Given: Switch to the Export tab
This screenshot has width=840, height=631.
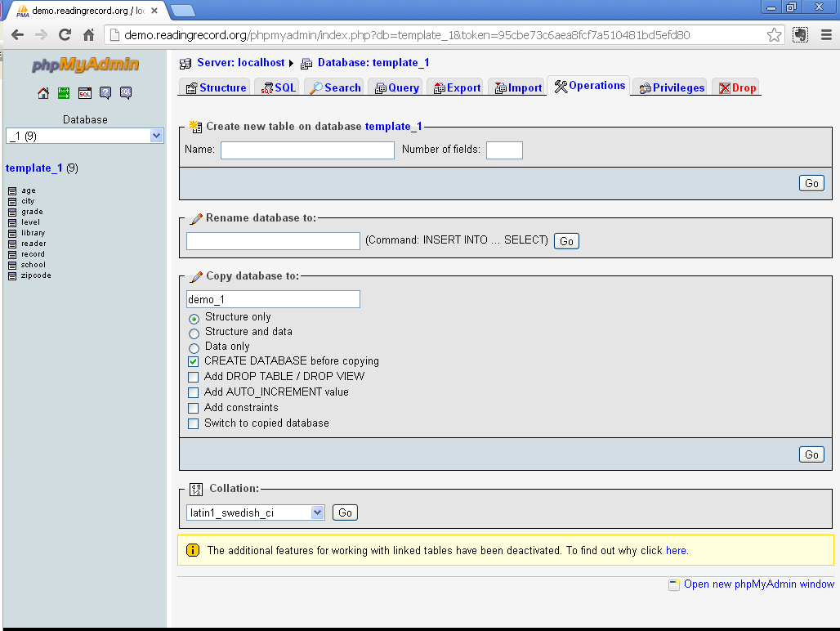Looking at the screenshot, I should pyautogui.click(x=457, y=87).
